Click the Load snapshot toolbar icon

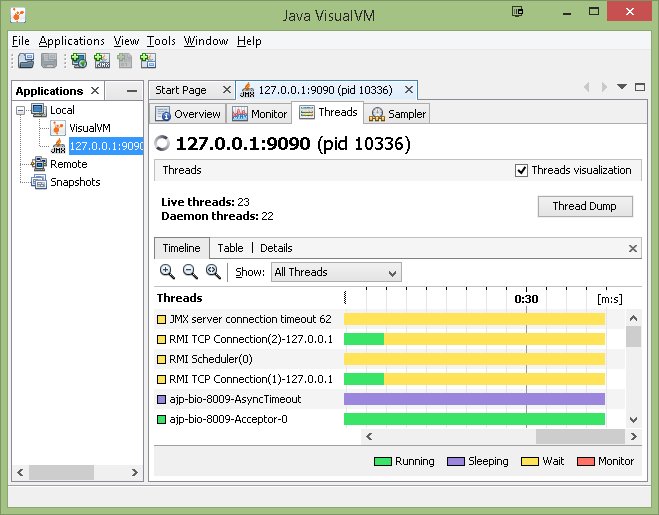click(x=26, y=61)
